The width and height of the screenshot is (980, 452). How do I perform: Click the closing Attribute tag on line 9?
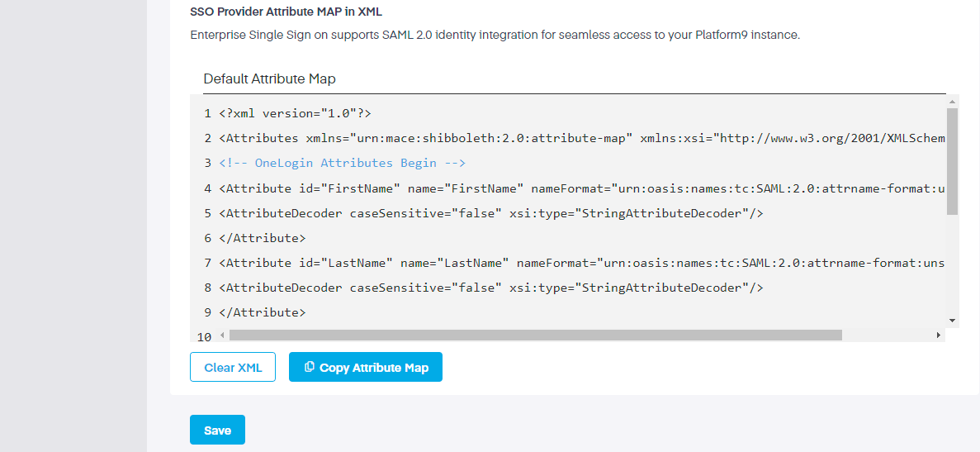[x=263, y=312]
